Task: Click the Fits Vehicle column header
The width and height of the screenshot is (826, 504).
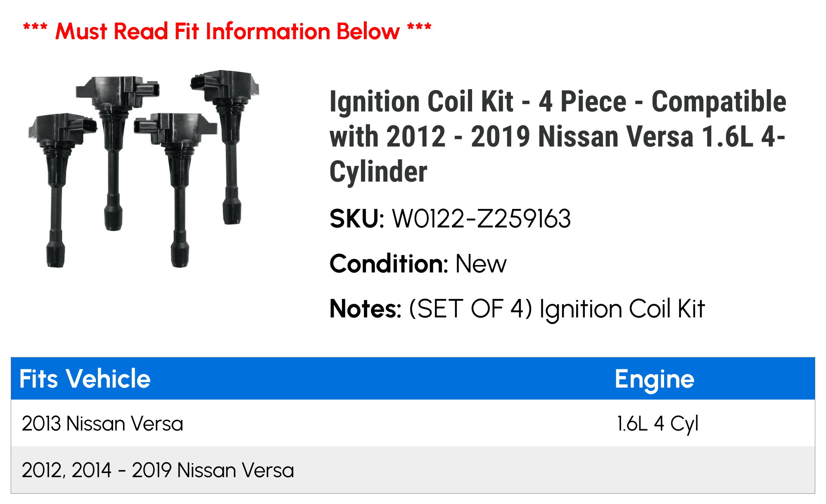Action: [85, 379]
